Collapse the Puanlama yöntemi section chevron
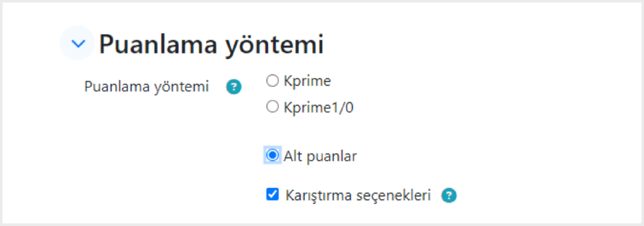 pyautogui.click(x=77, y=43)
